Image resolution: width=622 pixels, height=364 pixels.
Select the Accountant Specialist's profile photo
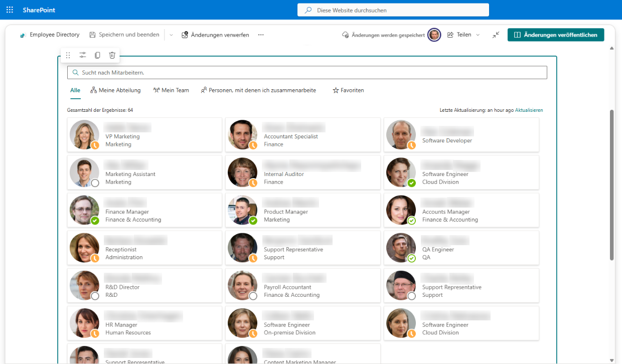tap(243, 135)
